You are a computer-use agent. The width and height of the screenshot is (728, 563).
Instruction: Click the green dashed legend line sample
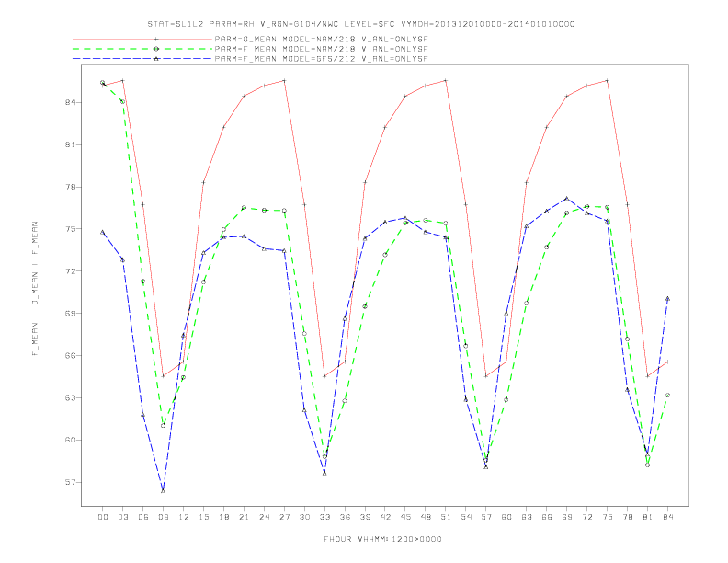[142, 49]
